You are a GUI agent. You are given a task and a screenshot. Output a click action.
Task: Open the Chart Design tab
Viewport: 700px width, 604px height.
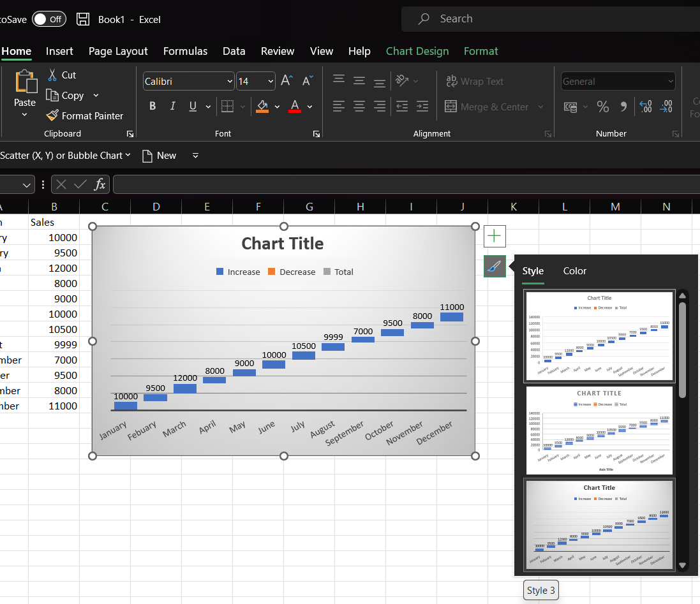pyautogui.click(x=417, y=51)
